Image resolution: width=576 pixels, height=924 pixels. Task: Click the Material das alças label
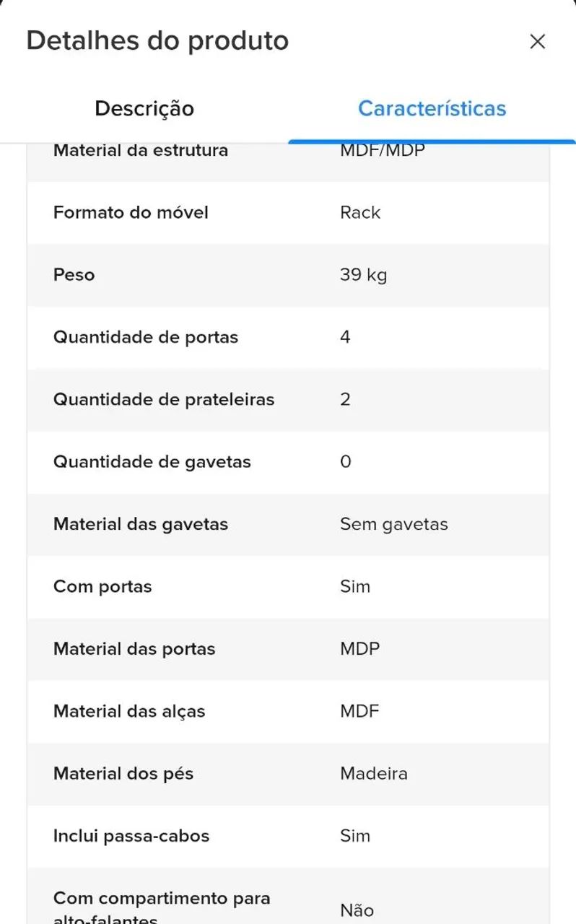129,711
